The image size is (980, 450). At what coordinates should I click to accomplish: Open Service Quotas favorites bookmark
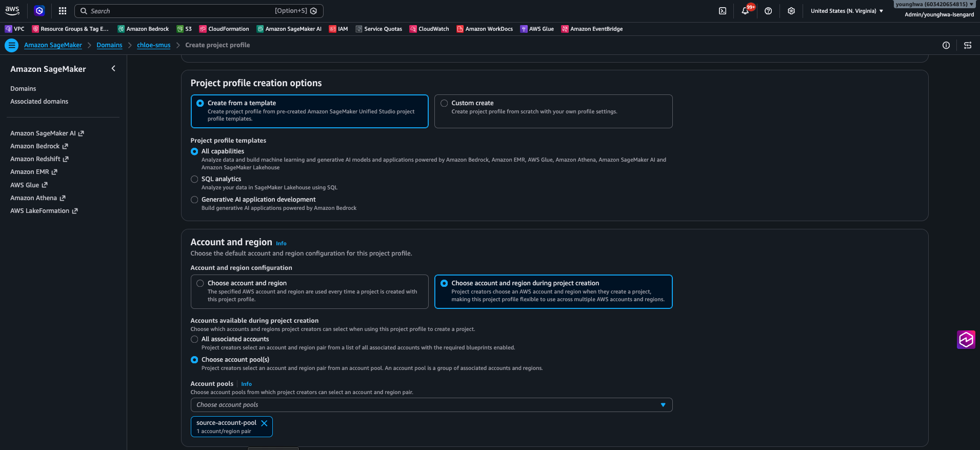click(379, 29)
